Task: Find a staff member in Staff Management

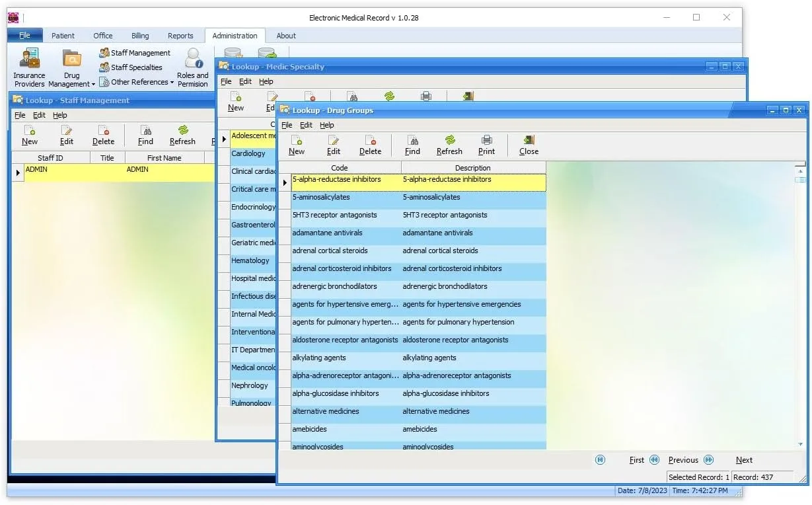Action: tap(145, 135)
